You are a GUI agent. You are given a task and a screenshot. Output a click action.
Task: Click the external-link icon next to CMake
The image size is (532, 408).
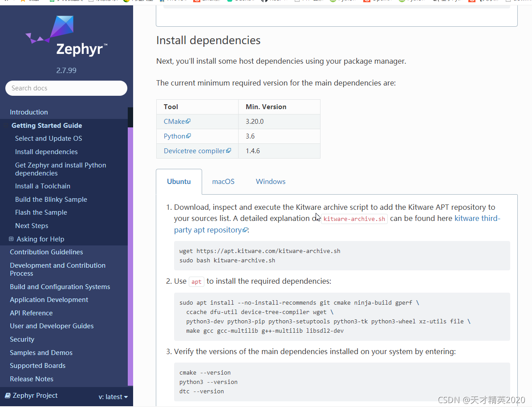click(x=188, y=121)
